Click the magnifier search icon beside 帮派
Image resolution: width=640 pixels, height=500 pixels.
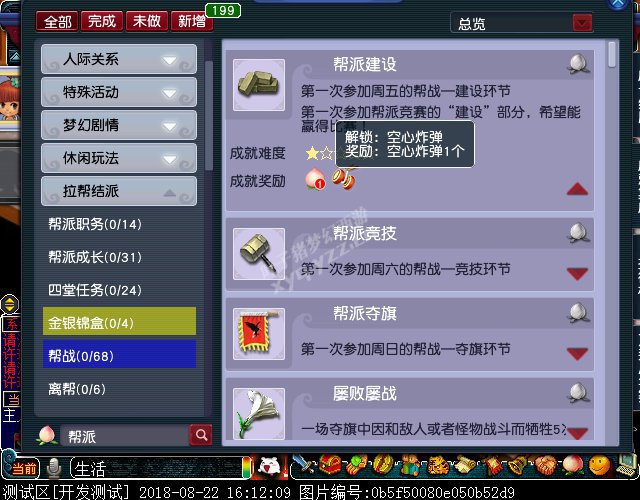tap(200, 435)
